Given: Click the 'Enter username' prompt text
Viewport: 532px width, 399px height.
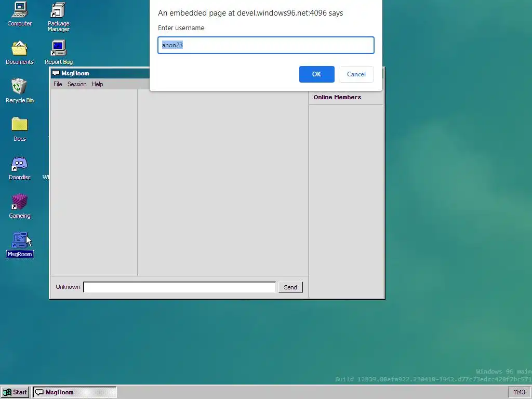Looking at the screenshot, I should click(x=181, y=28).
